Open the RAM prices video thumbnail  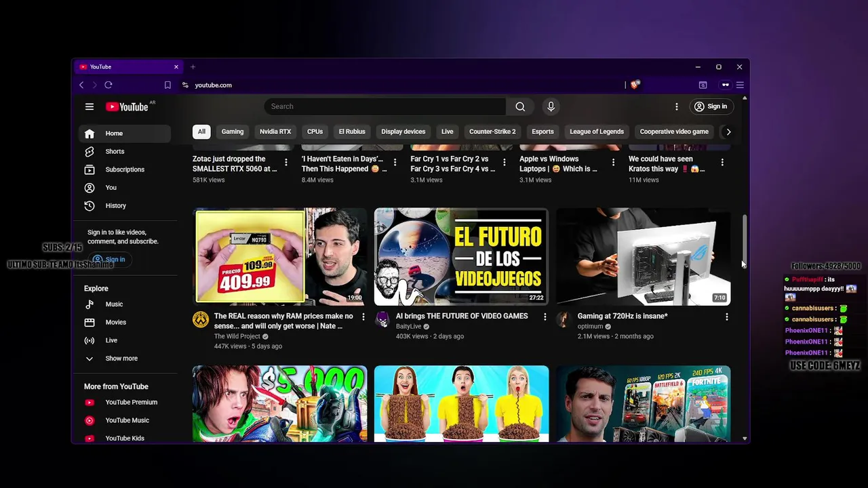click(279, 256)
